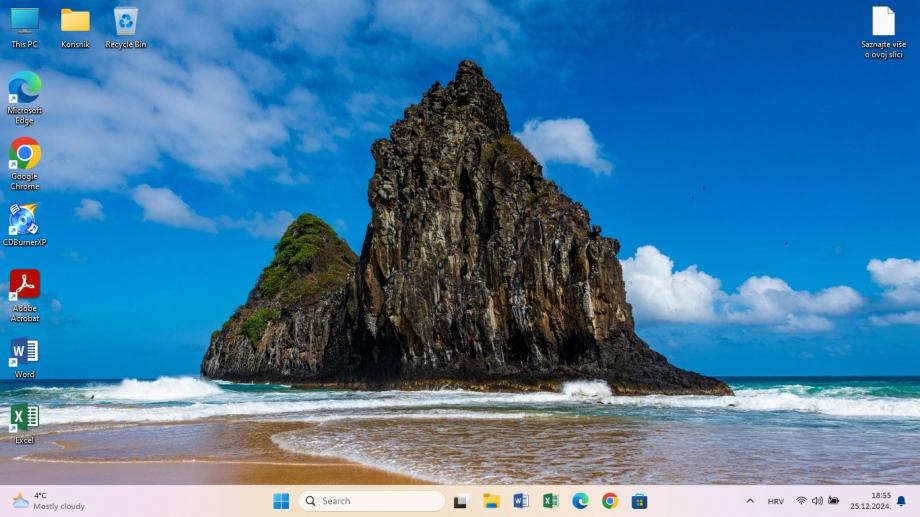Viewport: 920px width, 517px height.
Task: Launch Microsoft Store from the taskbar
Action: pos(639,501)
